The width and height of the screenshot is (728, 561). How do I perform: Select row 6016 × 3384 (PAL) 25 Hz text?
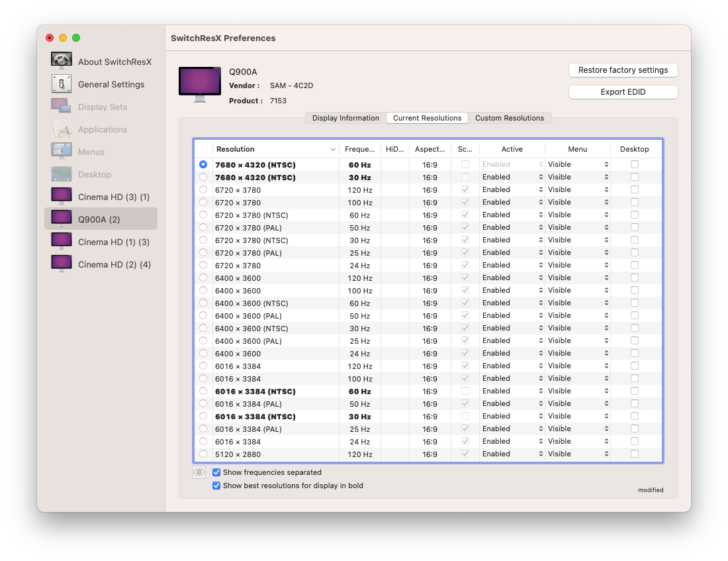pyautogui.click(x=248, y=429)
